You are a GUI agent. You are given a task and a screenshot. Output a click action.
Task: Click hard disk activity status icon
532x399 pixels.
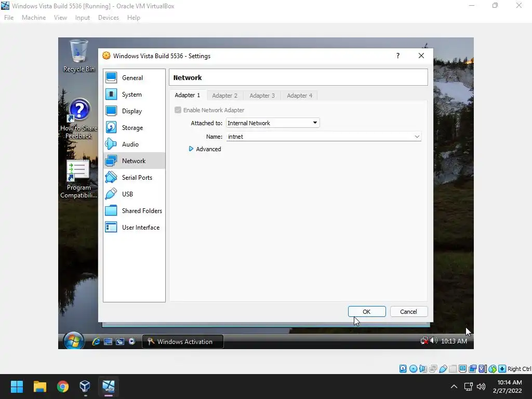403,369
